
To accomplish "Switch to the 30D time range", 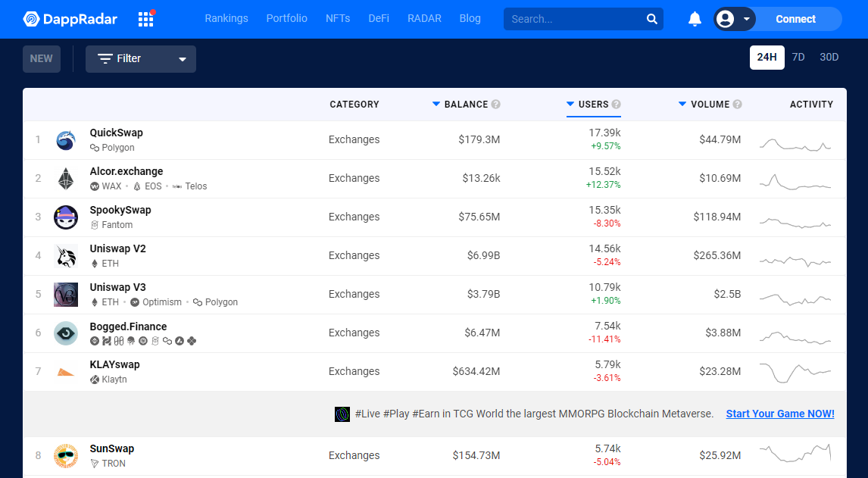I will [829, 57].
